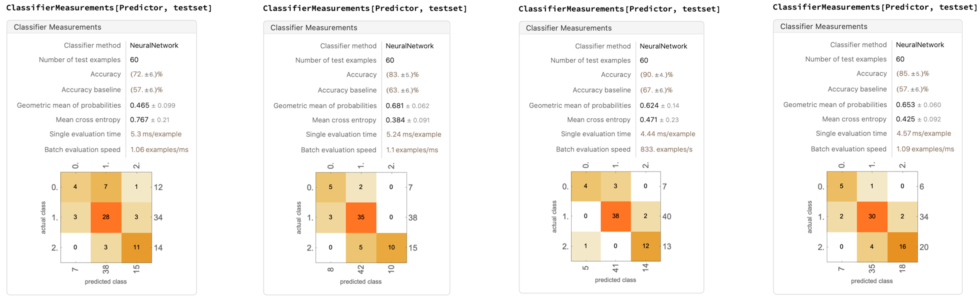
Task: Click the evaluation time 4.44 ms/example
Action: click(x=667, y=134)
